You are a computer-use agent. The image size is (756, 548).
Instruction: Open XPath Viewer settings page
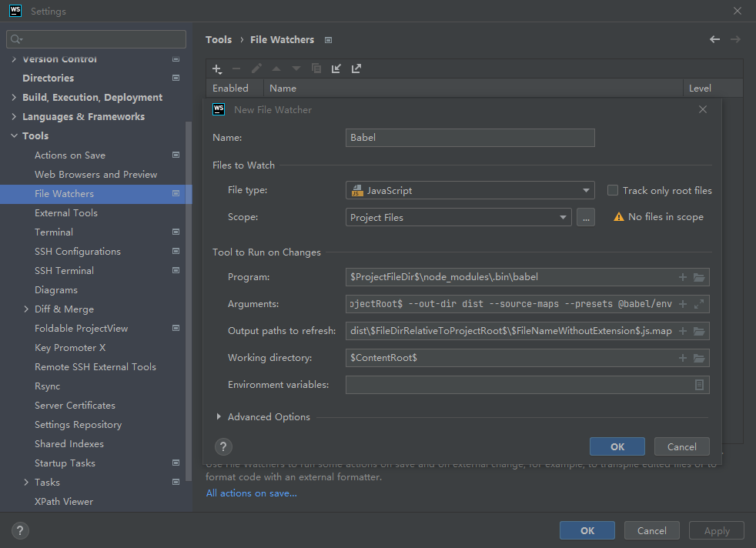click(64, 502)
